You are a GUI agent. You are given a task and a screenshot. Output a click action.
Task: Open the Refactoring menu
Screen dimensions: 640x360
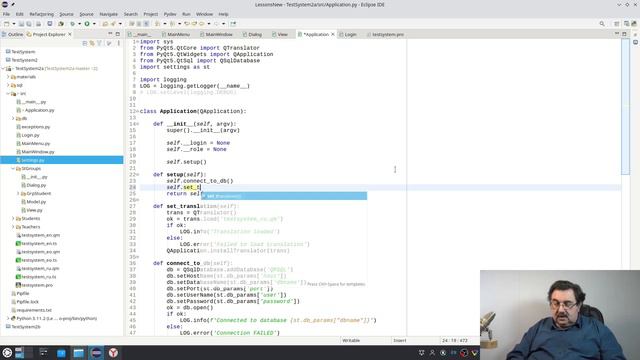pos(41,14)
